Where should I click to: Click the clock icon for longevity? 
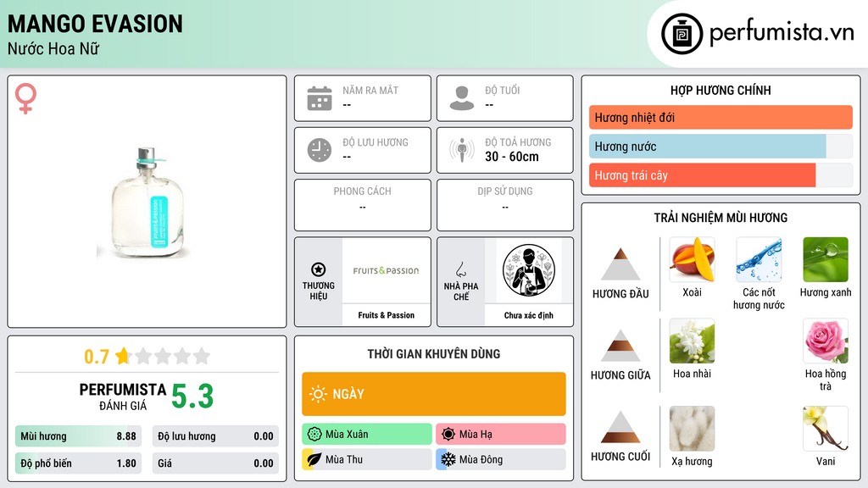pyautogui.click(x=320, y=150)
